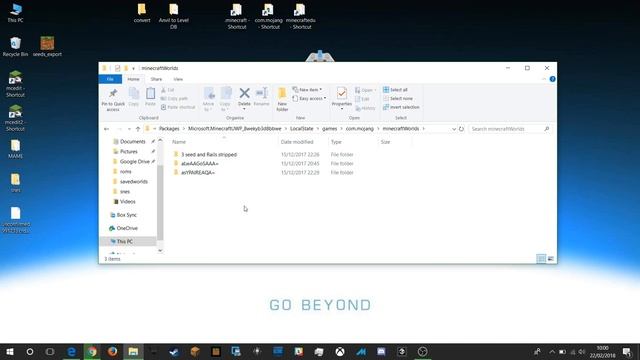Screen dimensions: 640x360
Task: Select the Home ribbon tab
Action: pyautogui.click(x=133, y=79)
